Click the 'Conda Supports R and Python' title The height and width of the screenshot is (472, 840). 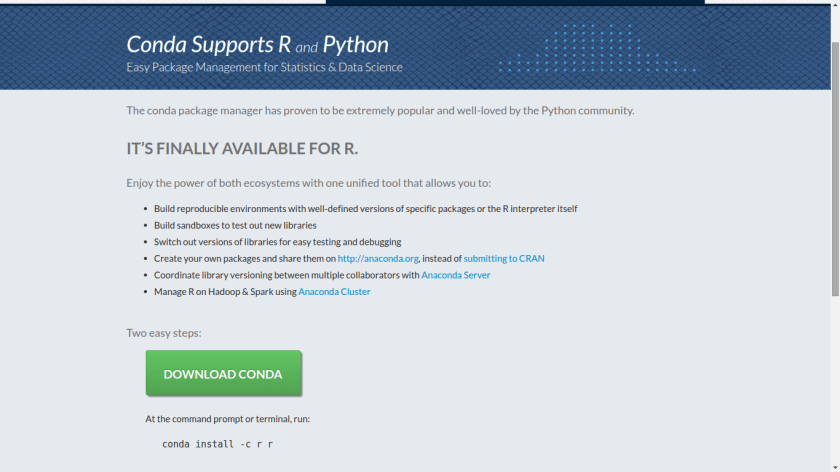tap(257, 45)
